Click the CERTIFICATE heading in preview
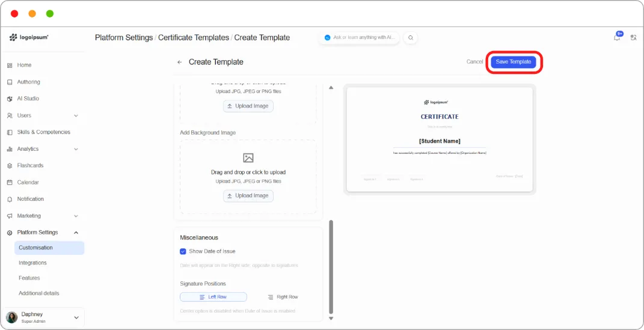 tap(440, 117)
